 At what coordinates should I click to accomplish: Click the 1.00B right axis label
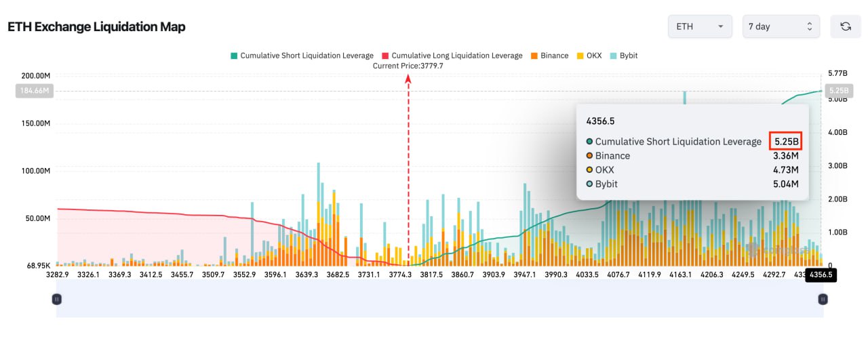[838, 232]
